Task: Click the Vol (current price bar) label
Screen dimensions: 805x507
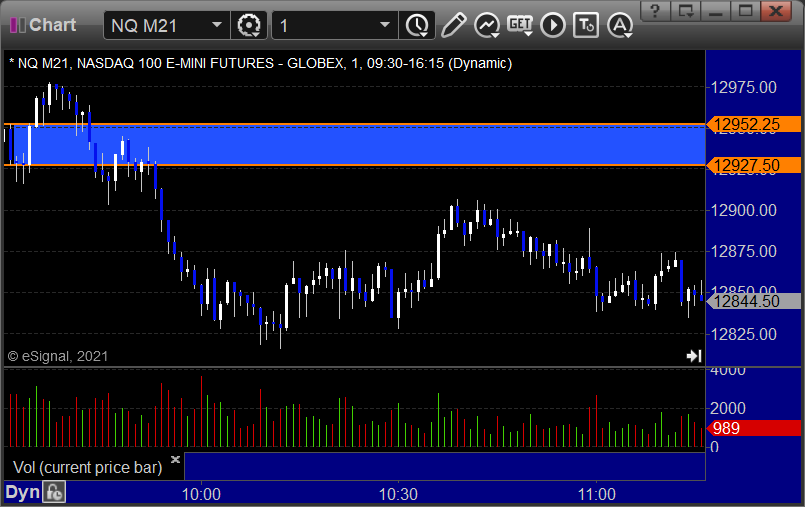Action: 87,467
